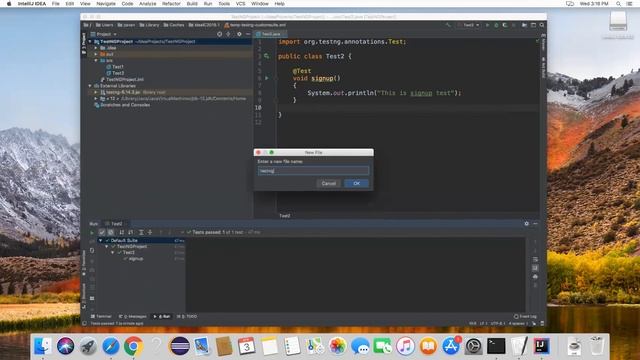Expand the .idea folder
The image size is (640, 360).
click(x=96, y=48)
